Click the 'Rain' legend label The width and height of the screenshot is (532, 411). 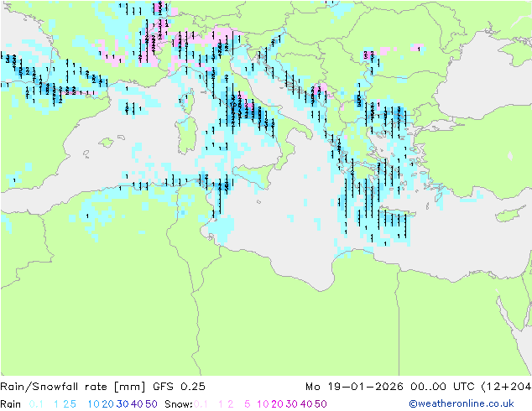(11, 404)
